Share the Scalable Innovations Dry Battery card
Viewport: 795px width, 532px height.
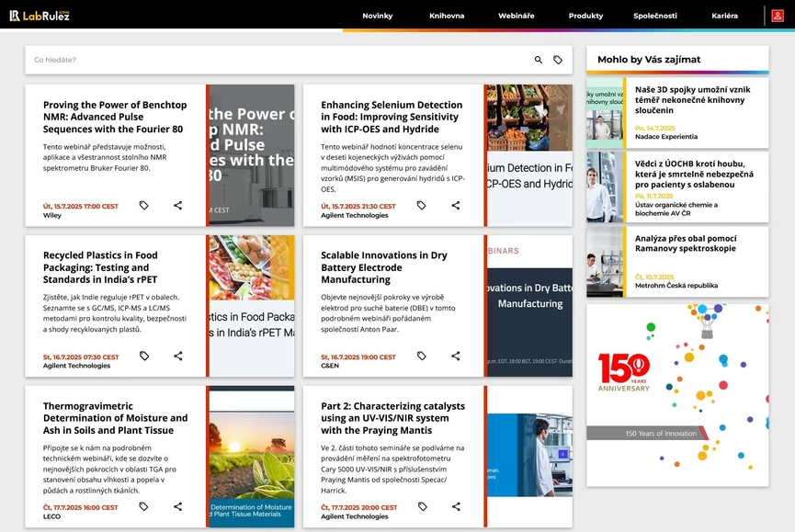(x=456, y=357)
